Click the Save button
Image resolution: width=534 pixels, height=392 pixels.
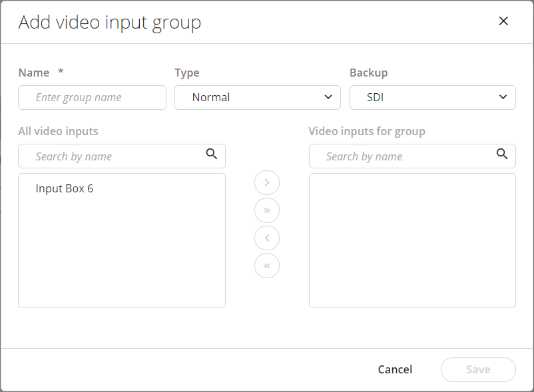478,369
